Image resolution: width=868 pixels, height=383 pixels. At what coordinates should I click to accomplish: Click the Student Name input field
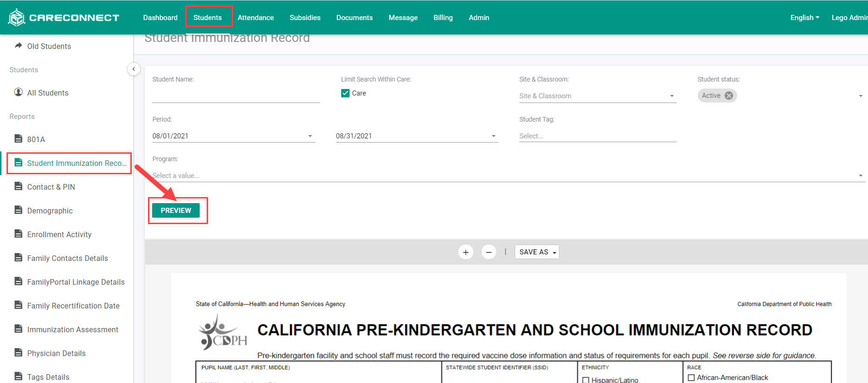tap(236, 96)
